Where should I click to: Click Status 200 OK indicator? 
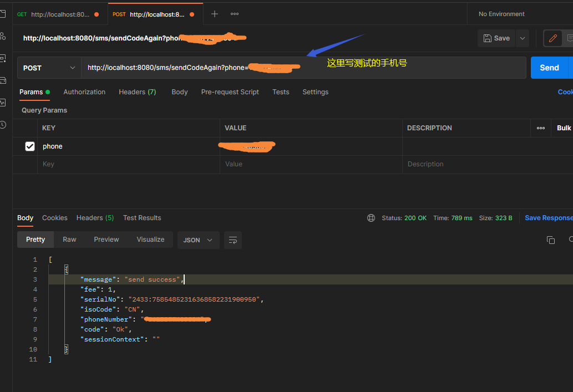point(404,218)
